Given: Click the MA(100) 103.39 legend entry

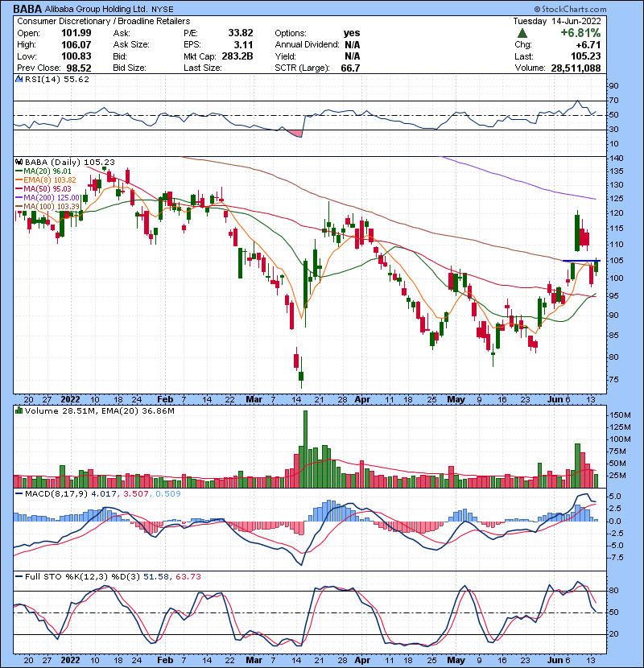Looking at the screenshot, I should 52,207.
